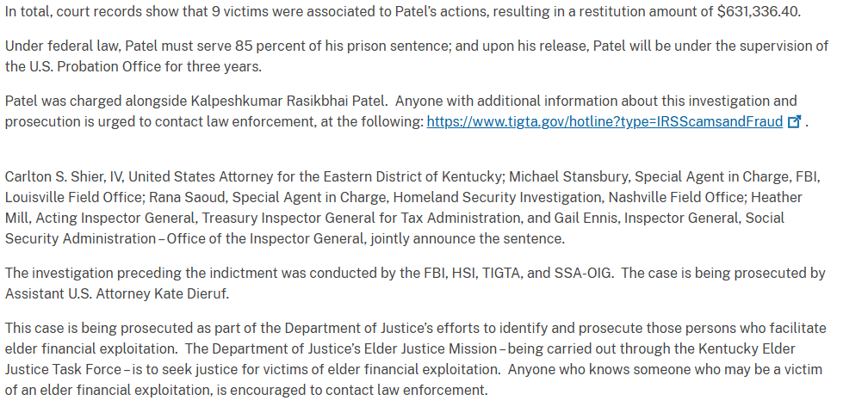Click the name Carlton S. Shier, IV
This screenshot has height=419, width=868.
[x=64, y=177]
